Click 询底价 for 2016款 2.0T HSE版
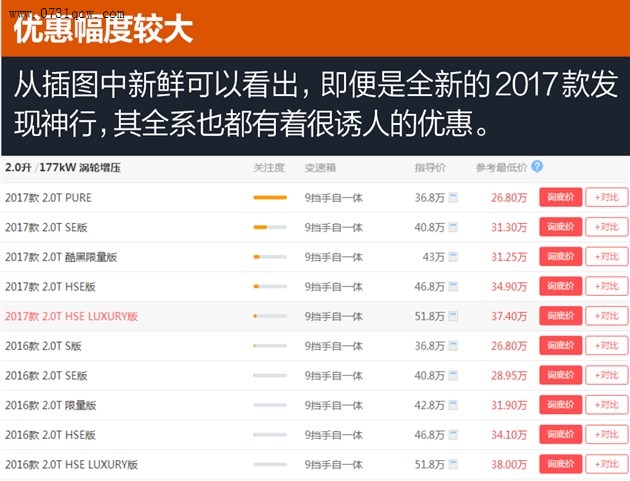The image size is (630, 481). click(x=560, y=435)
